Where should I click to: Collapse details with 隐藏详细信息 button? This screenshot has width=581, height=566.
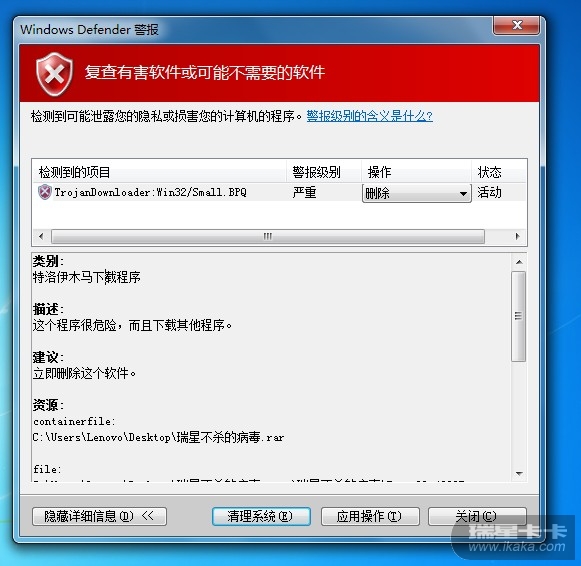tap(99, 516)
